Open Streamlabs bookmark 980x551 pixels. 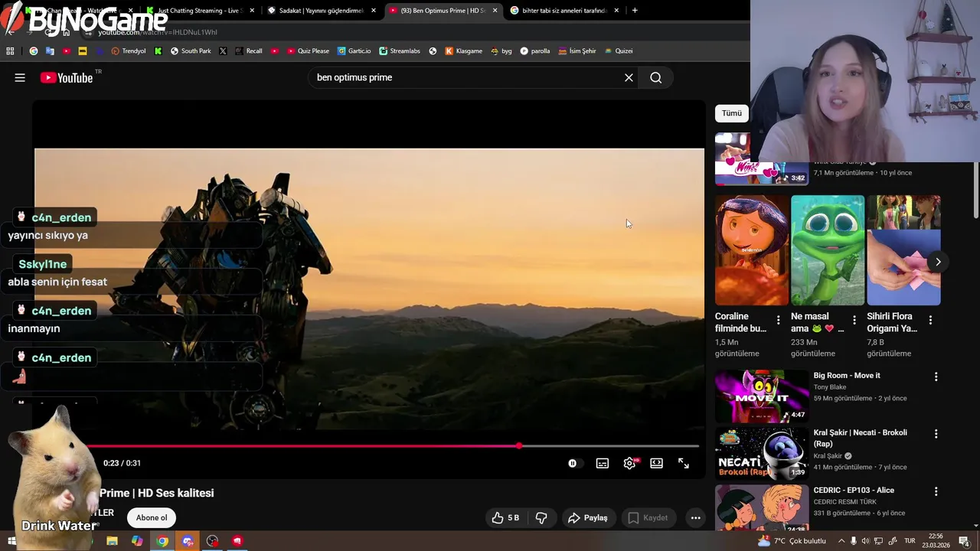pos(400,51)
